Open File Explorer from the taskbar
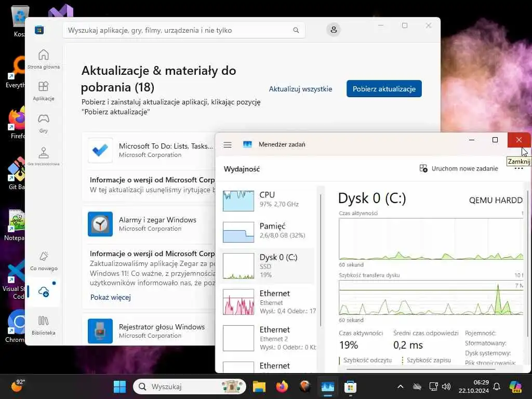532x399 pixels. click(259, 387)
